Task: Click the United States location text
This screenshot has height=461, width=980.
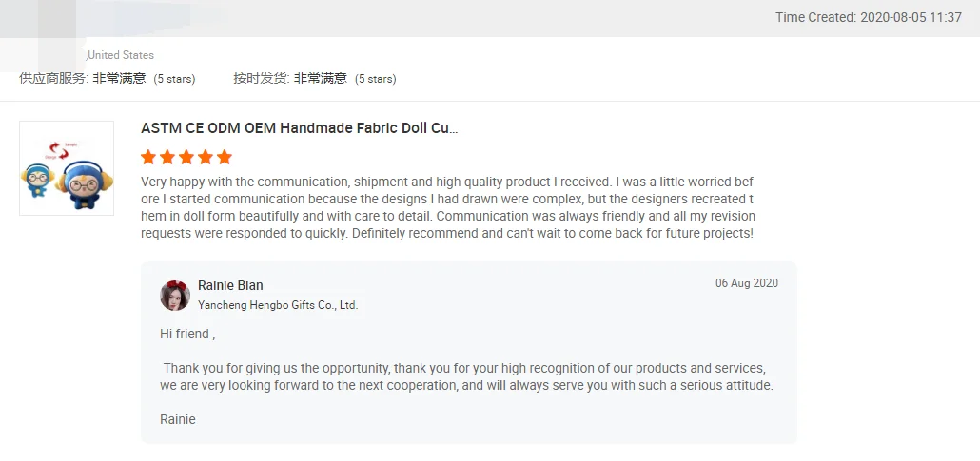Action: (121, 55)
